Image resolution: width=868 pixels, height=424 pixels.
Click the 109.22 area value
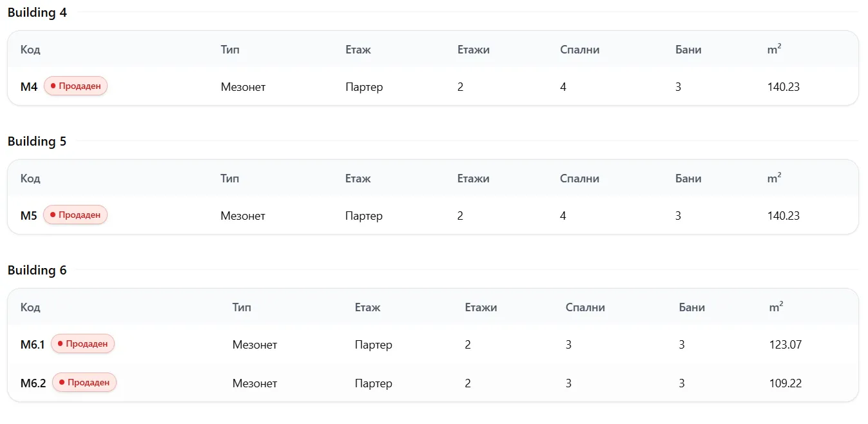[x=785, y=383]
